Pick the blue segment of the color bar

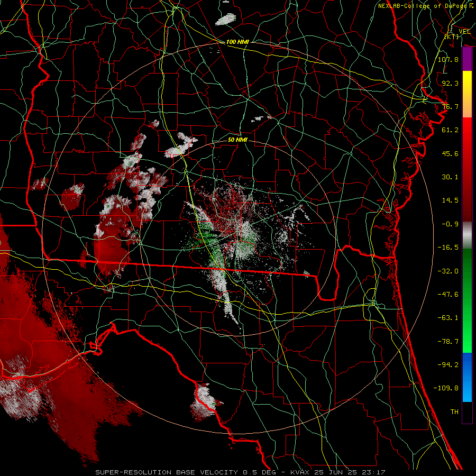click(x=467, y=377)
